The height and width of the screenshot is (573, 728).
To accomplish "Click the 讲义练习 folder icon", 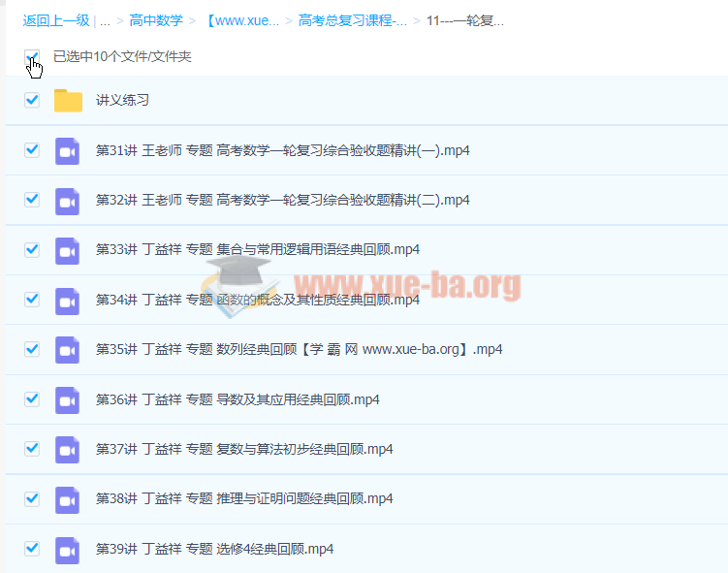I will [x=68, y=100].
